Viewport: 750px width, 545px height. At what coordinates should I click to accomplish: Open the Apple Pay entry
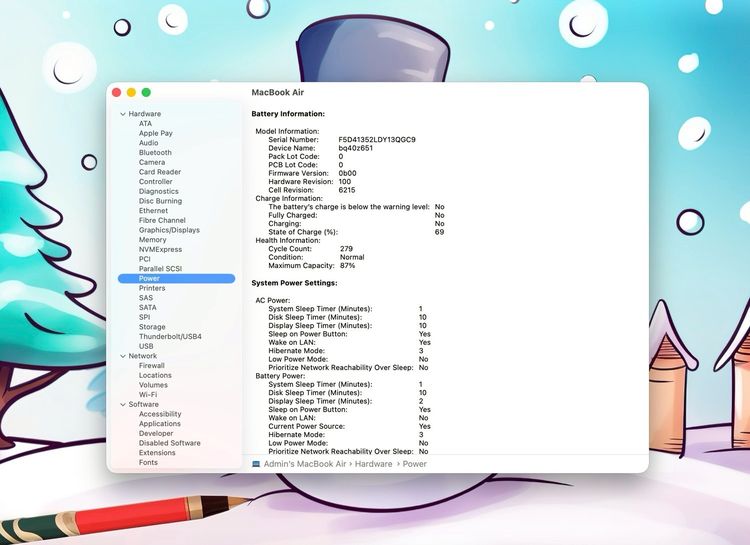tap(155, 133)
